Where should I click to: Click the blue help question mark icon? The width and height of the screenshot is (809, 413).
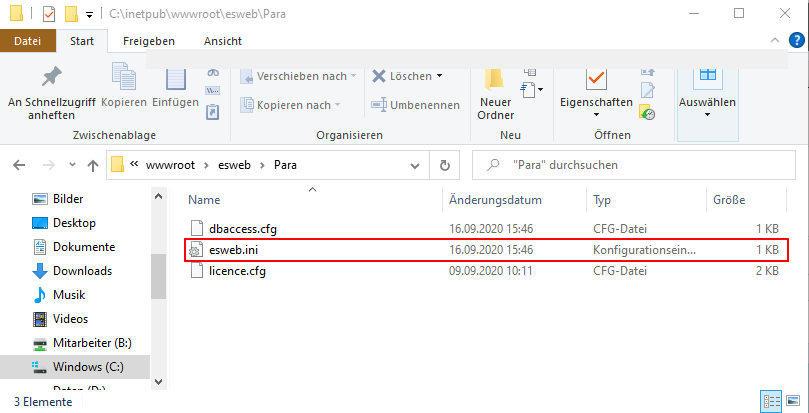[x=797, y=40]
